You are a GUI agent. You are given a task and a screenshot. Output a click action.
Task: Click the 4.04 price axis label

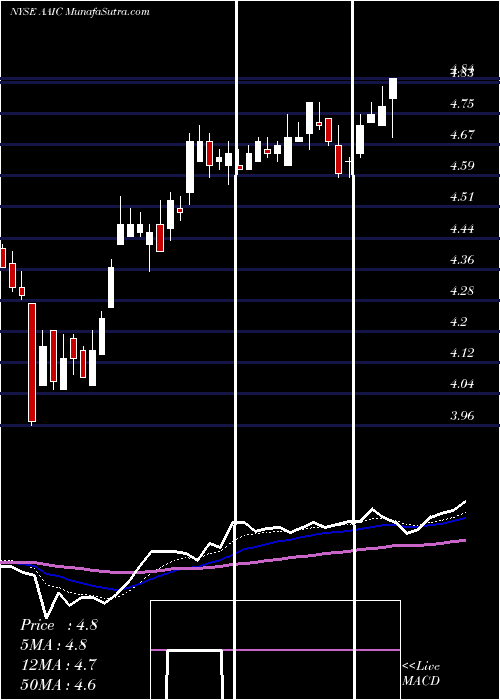(462, 384)
